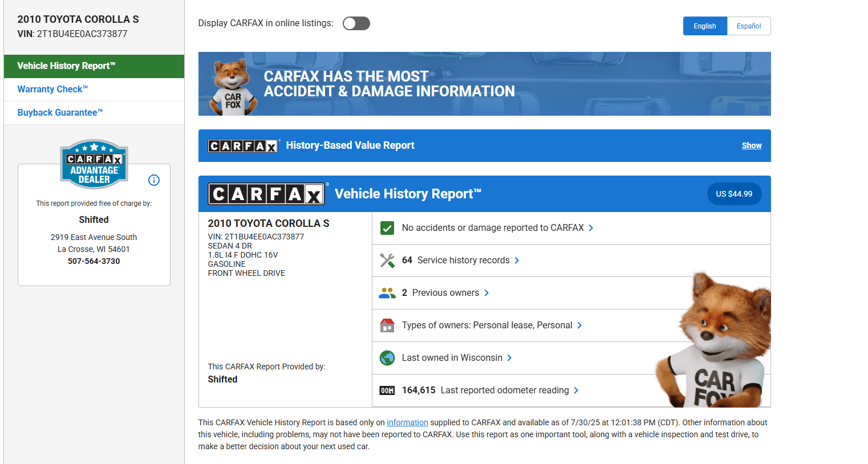Expand the Previous owners chevron
This screenshot has height=464, width=868.
coord(486,293)
